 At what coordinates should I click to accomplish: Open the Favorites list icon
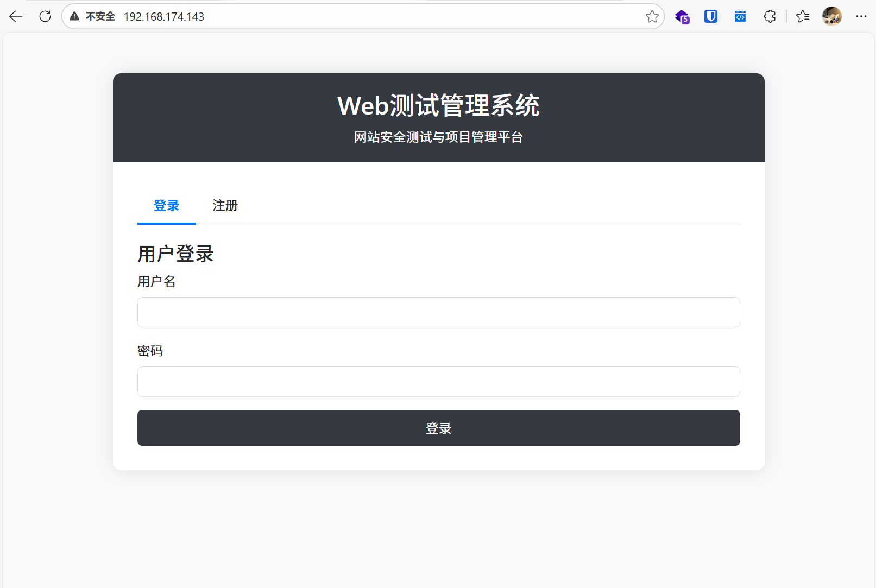point(802,16)
